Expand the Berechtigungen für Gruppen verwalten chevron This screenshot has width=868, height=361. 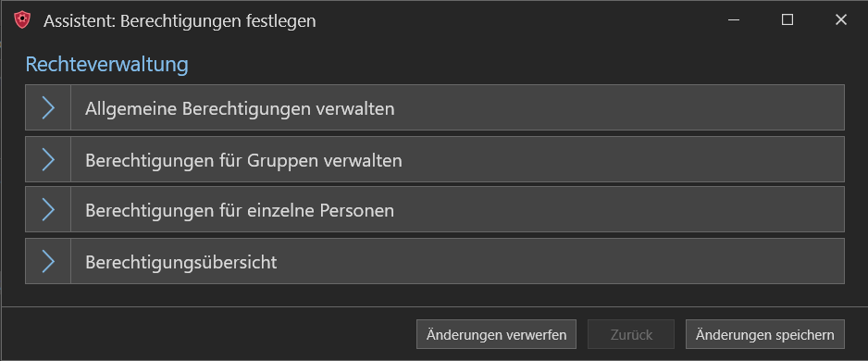pyautogui.click(x=48, y=159)
